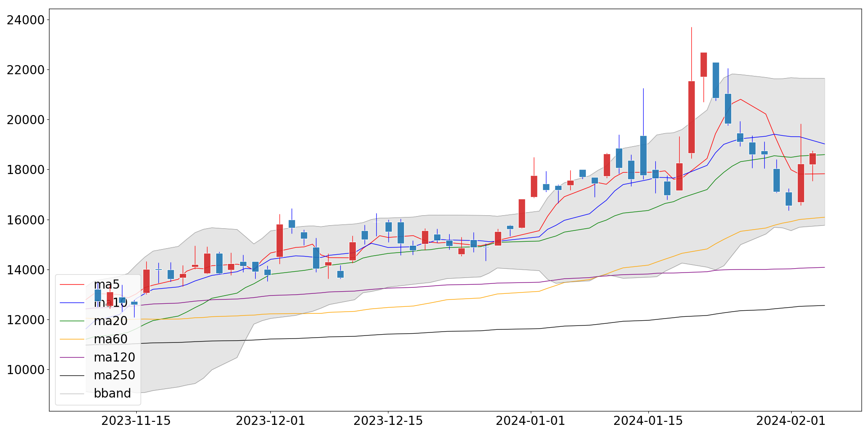The width and height of the screenshot is (868, 434).
Task: Click the 14000 y-axis label
Action: (x=26, y=270)
